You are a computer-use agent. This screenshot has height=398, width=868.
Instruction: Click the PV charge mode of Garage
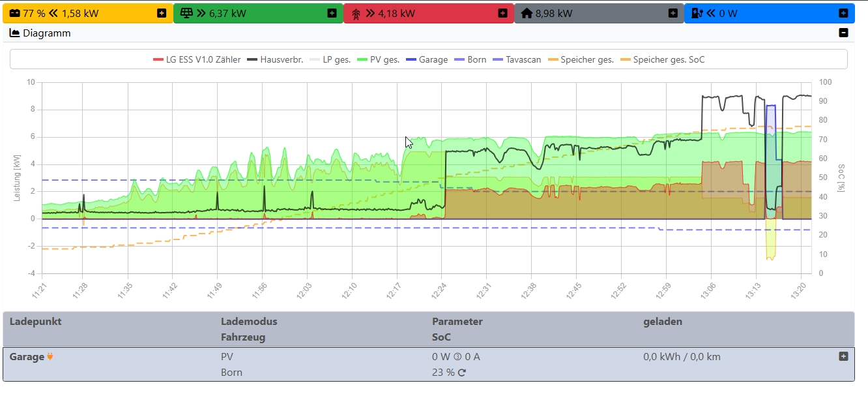[x=227, y=357]
